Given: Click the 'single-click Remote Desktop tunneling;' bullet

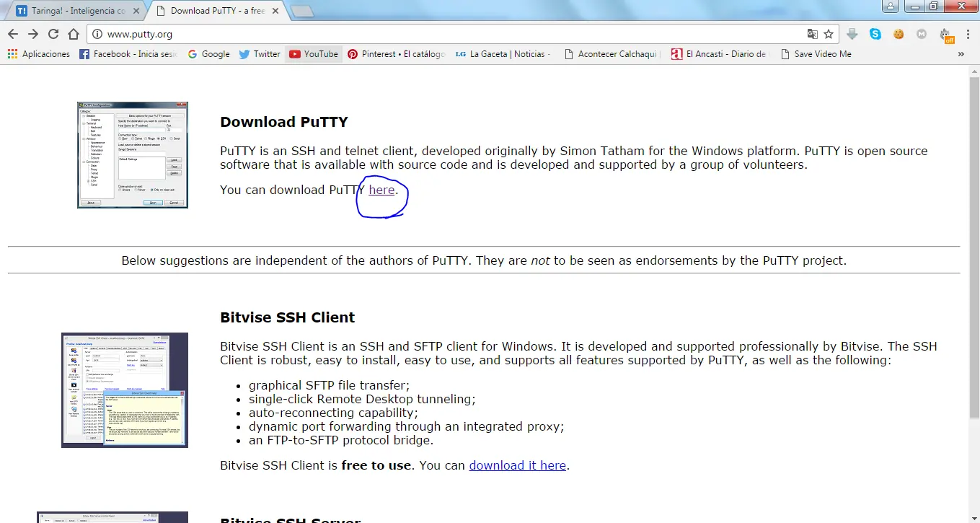Looking at the screenshot, I should point(363,400).
